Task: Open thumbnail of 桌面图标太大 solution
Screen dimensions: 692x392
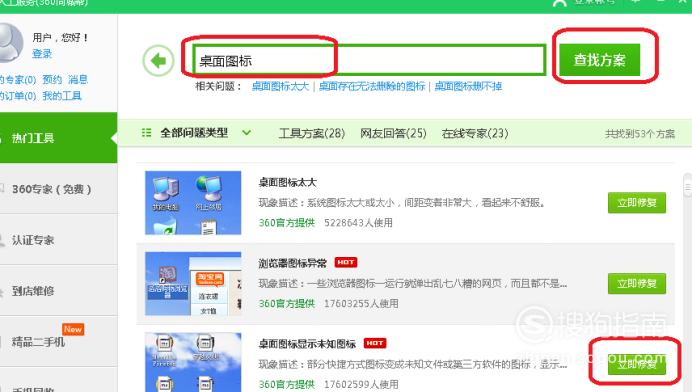Action: [x=193, y=203]
